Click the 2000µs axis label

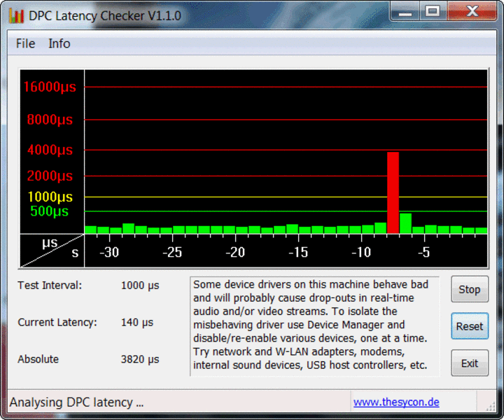pos(50,176)
